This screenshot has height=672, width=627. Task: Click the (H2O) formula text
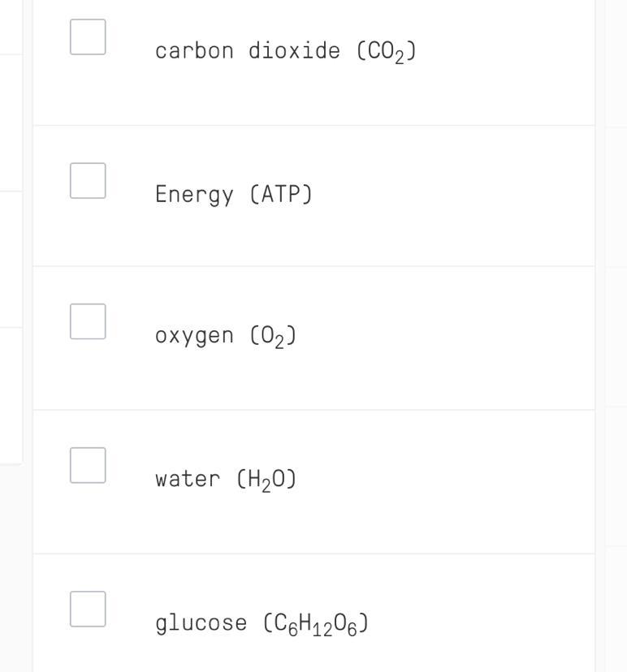tap(266, 480)
